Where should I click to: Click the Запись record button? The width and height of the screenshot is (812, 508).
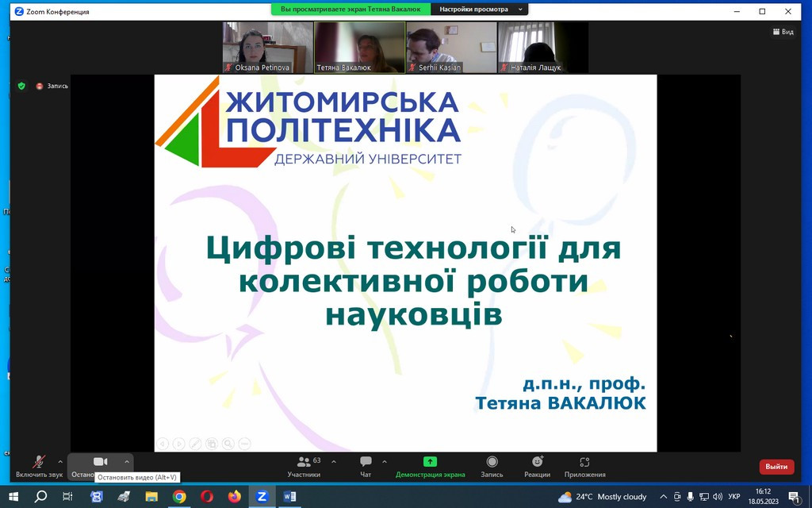coord(492,466)
